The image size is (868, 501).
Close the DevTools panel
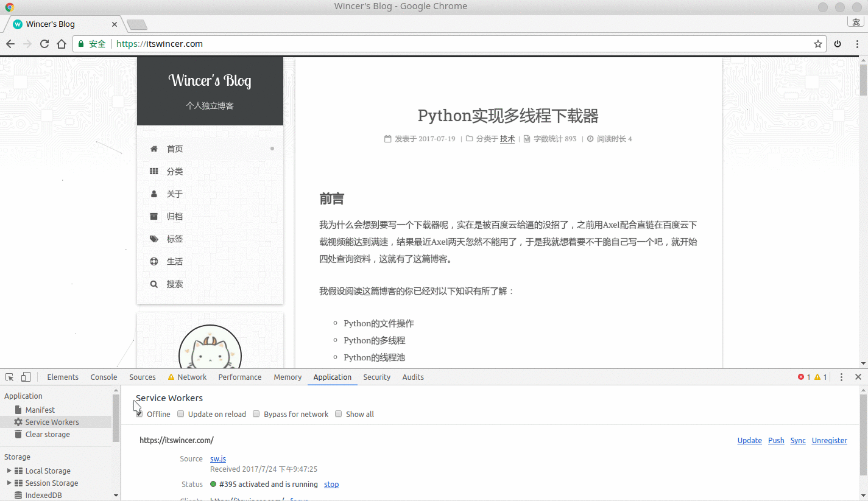(x=858, y=377)
